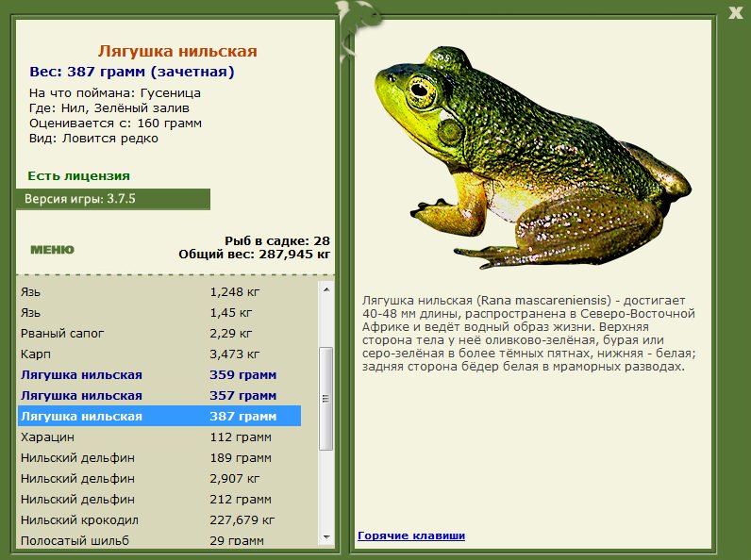Click the scrollbar down arrow in fish list
Screen dimensions: 751x560
326,537
